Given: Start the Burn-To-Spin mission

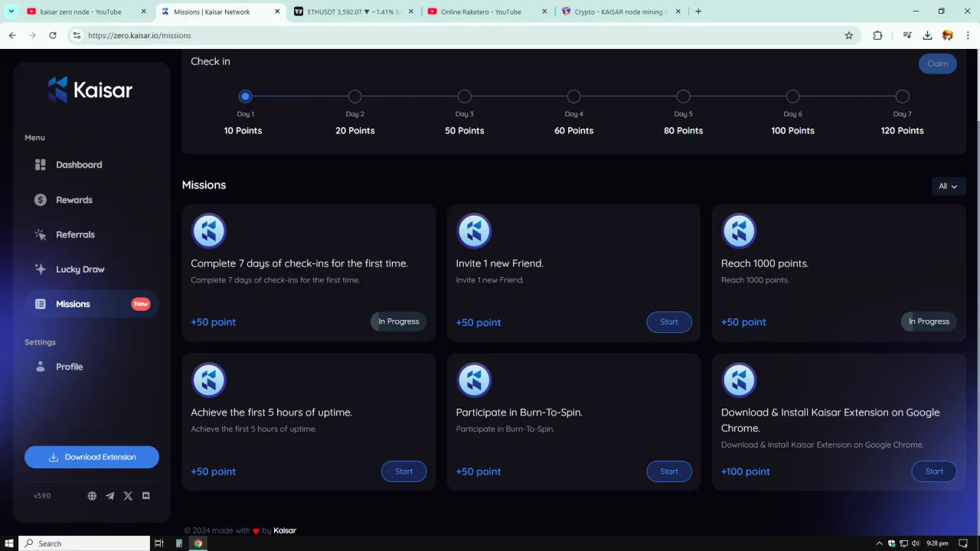Looking at the screenshot, I should (669, 471).
